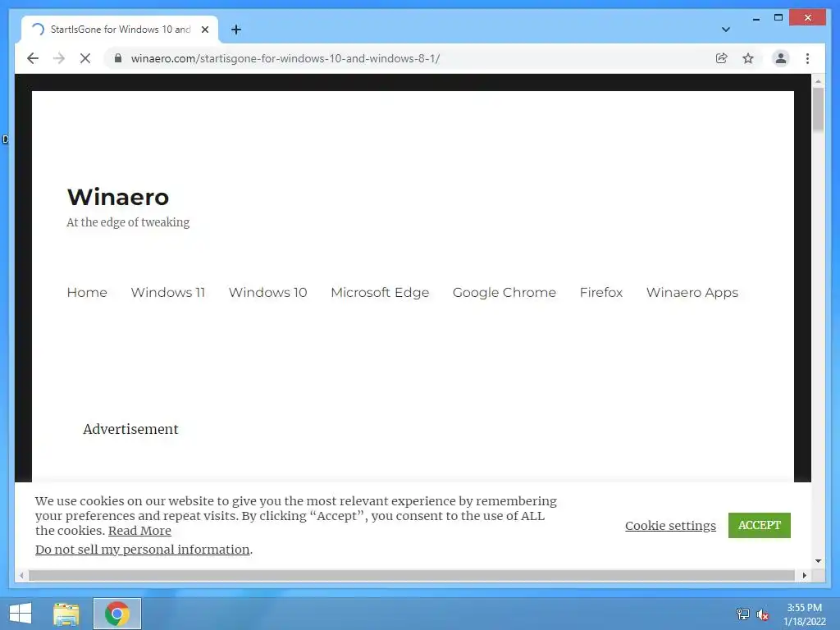Follow the Read More link
840x630 pixels.
click(x=139, y=531)
